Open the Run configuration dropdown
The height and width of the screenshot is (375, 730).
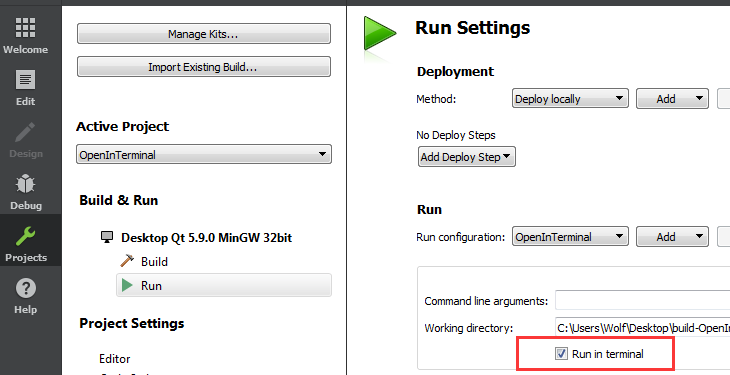[x=570, y=237]
